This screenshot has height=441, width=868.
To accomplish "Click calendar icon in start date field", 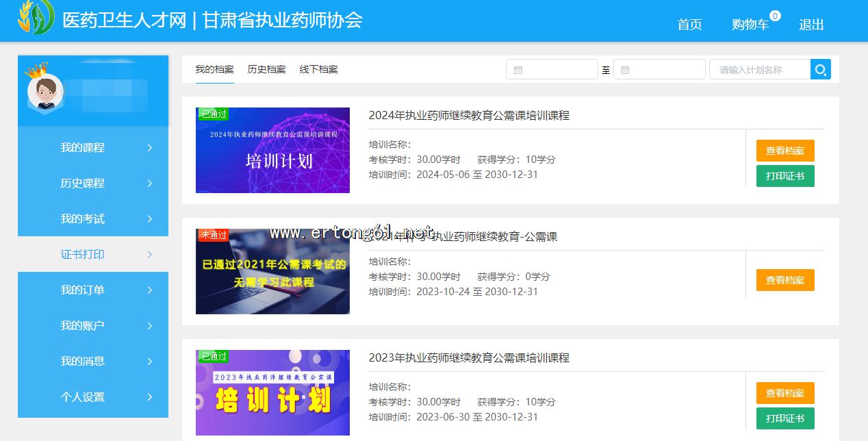I will (x=518, y=70).
